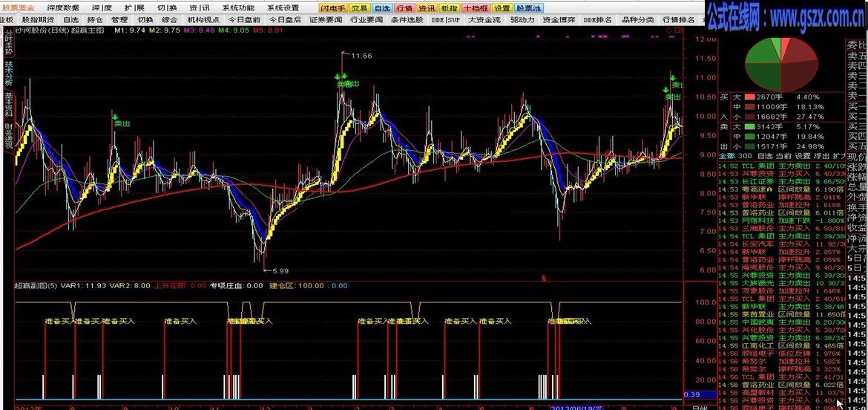Select the 大资金流 tab
The height and width of the screenshot is (410, 868).
point(484,20)
